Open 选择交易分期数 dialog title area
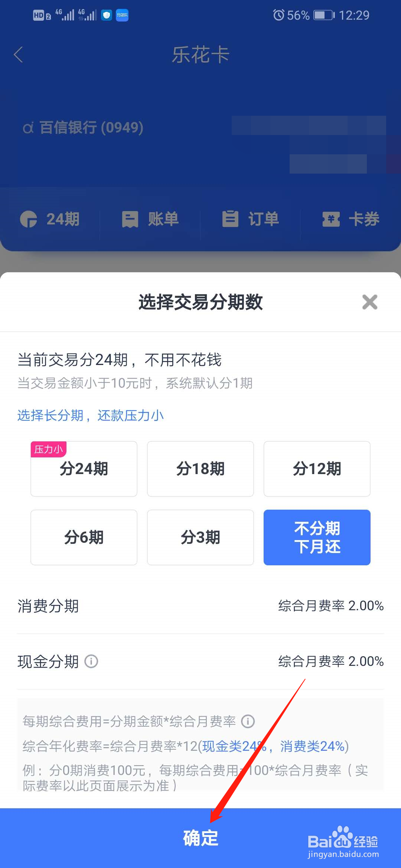 [x=200, y=302]
